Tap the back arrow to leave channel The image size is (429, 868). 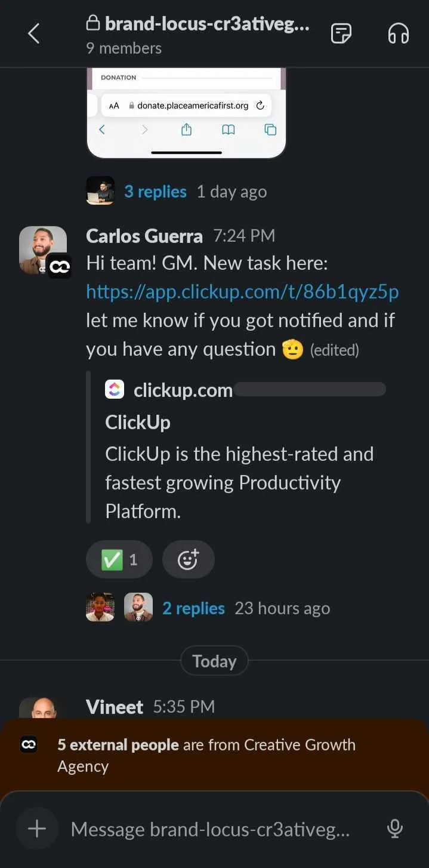[34, 33]
